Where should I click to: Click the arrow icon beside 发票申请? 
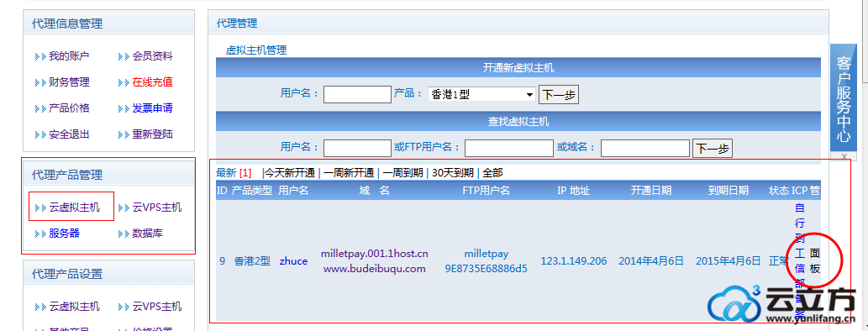coord(124,108)
